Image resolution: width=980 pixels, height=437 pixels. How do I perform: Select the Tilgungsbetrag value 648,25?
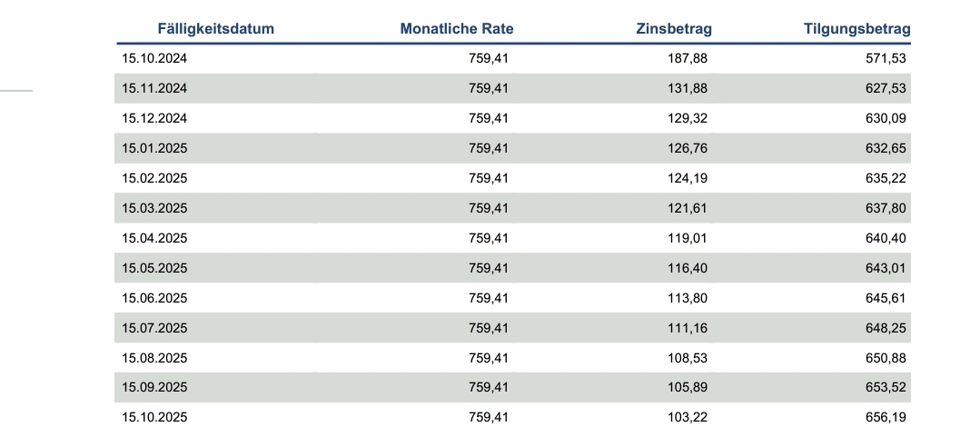886,328
